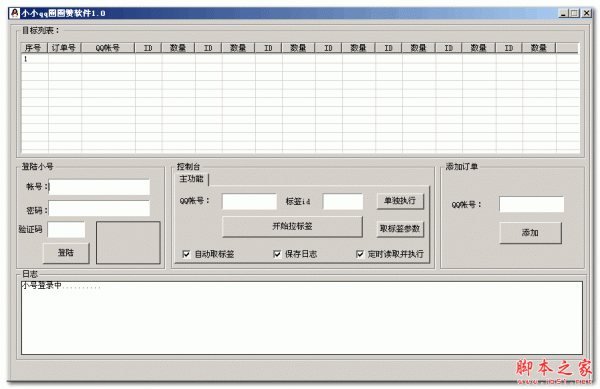Toggle the 自动取标签 checkbox

186,254
